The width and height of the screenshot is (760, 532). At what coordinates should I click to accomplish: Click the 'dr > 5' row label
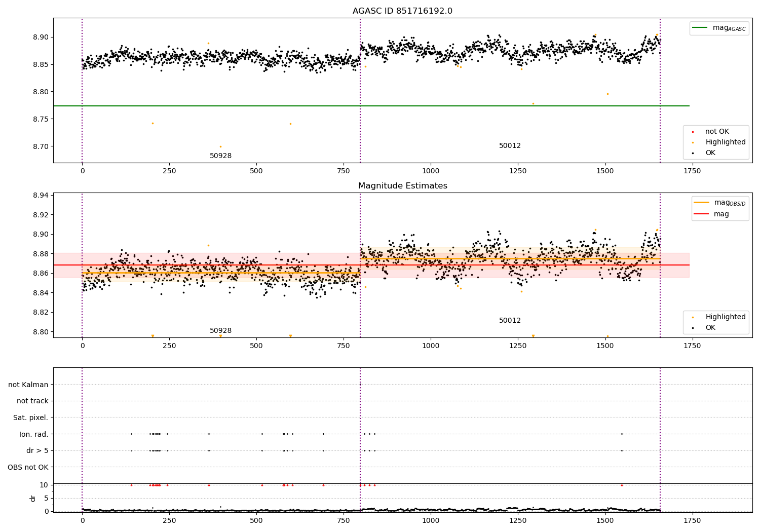click(37, 451)
